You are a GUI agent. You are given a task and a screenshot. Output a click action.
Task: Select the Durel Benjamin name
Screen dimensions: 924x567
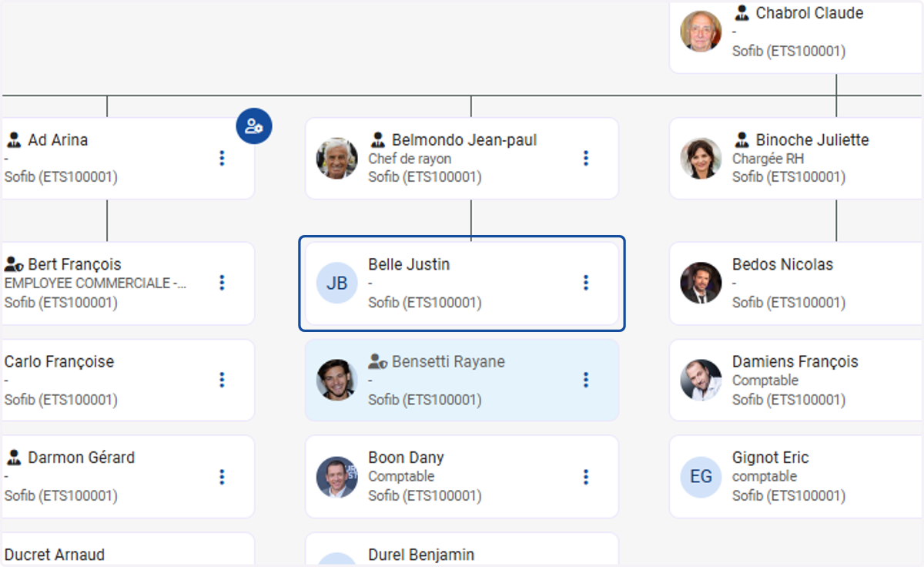coord(421,555)
